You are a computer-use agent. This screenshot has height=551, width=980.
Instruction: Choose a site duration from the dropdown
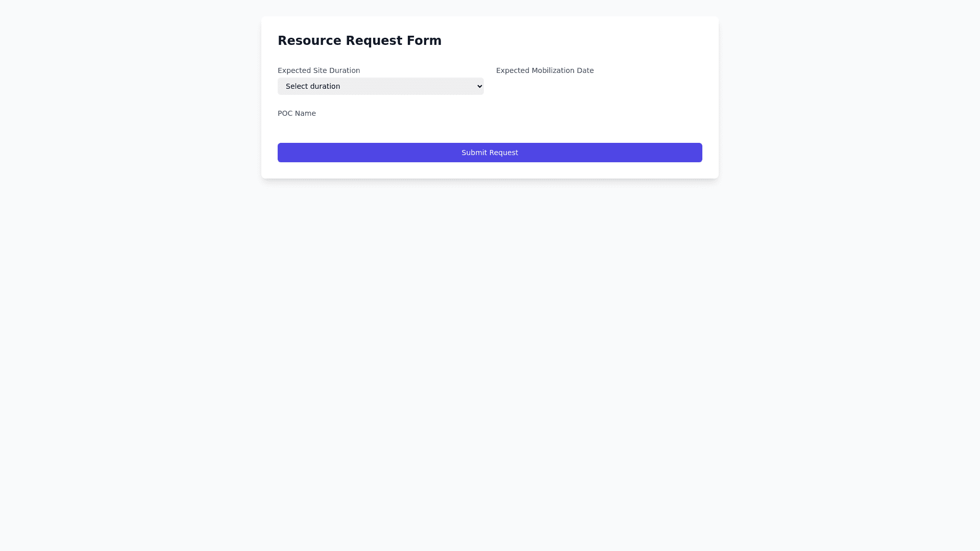[x=380, y=86]
